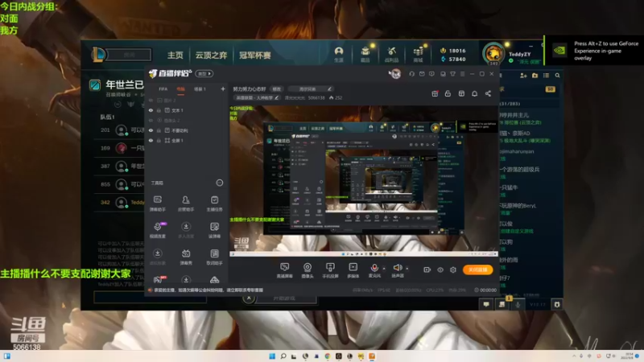Expand speaker options arrow
The width and height of the screenshot is (644, 362).
point(407,269)
